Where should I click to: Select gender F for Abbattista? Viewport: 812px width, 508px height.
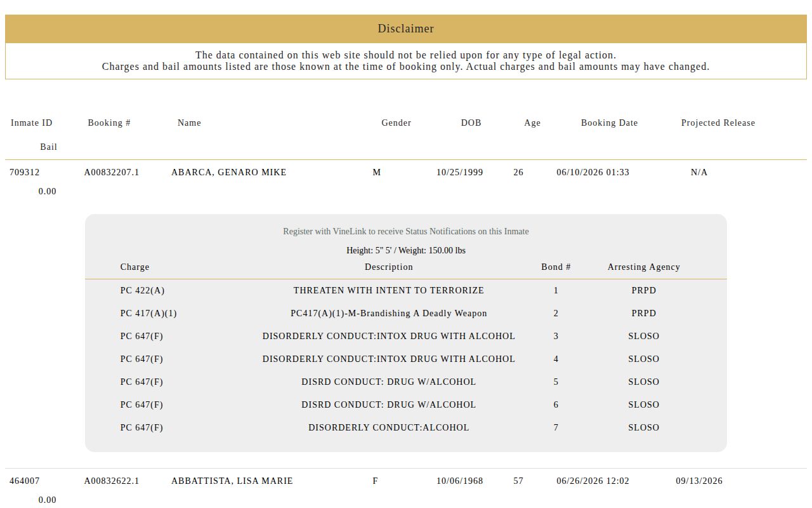click(x=376, y=481)
